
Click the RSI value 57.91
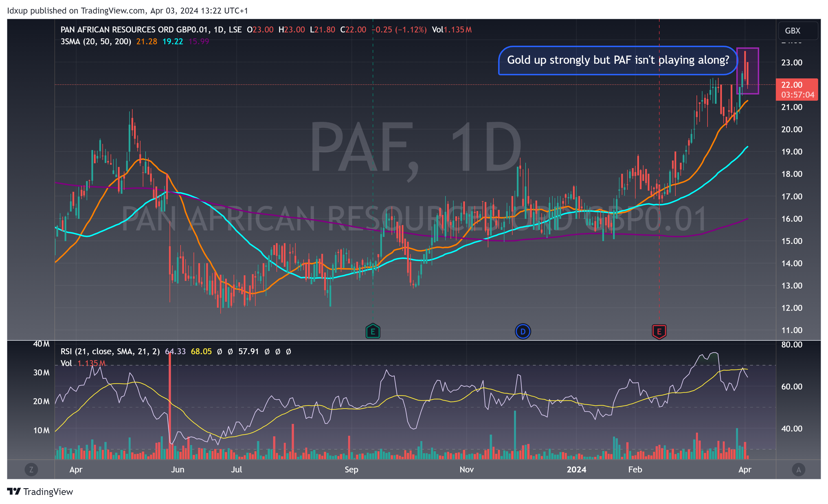(249, 351)
